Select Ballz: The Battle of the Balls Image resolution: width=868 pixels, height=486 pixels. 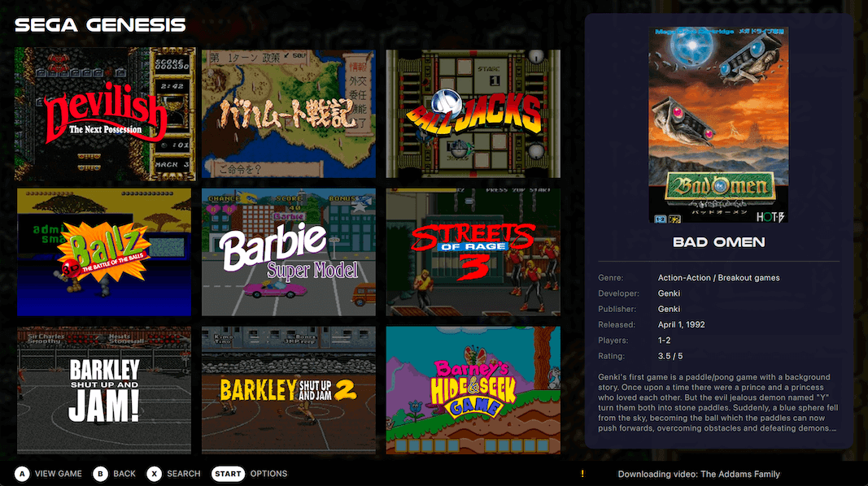click(105, 252)
